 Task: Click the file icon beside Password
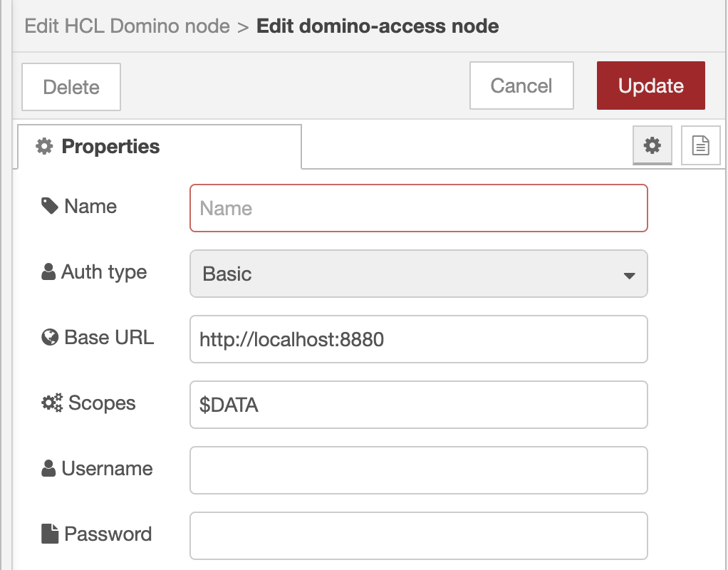(x=50, y=534)
